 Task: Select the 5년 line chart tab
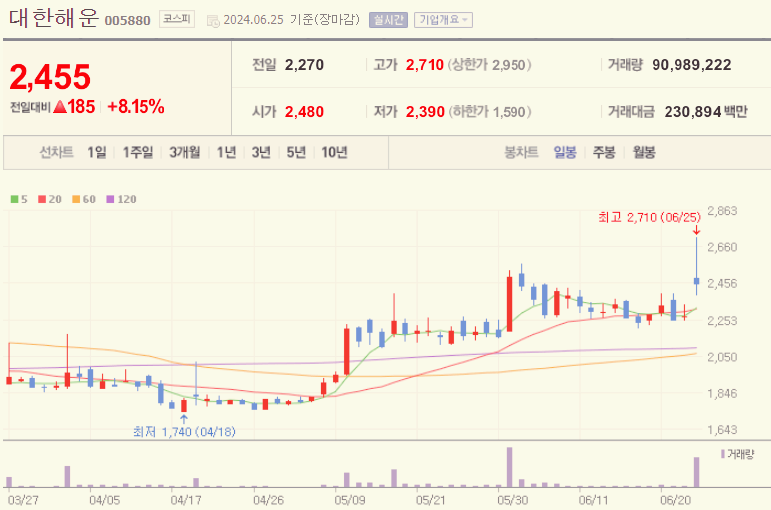click(x=296, y=152)
